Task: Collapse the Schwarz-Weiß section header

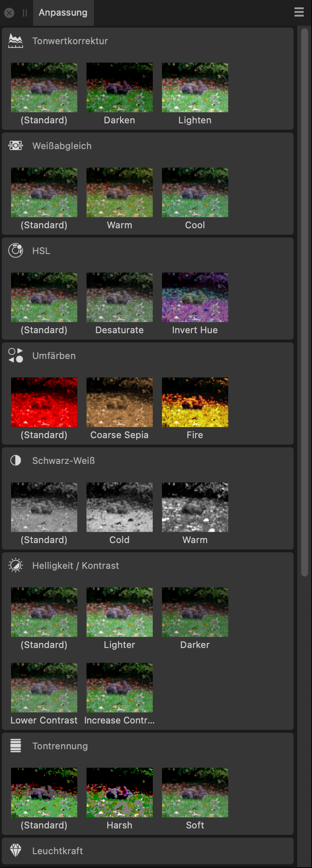Action: (x=148, y=461)
